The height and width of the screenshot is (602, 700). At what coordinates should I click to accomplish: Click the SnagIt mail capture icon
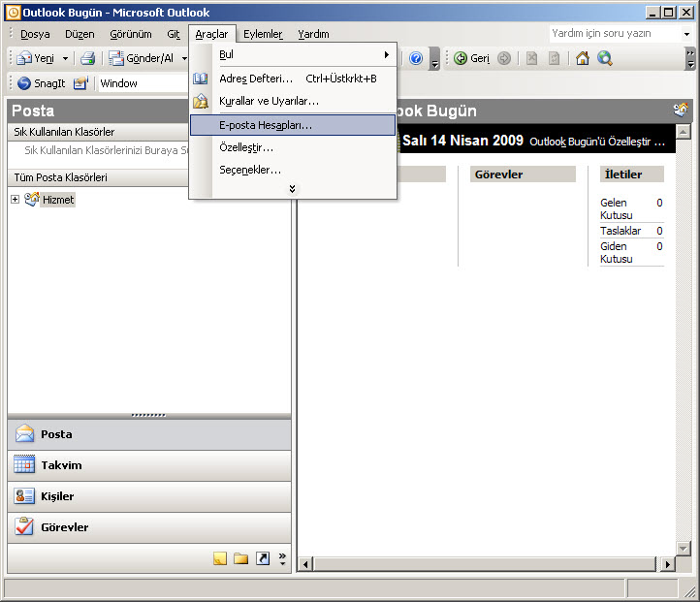click(x=80, y=83)
